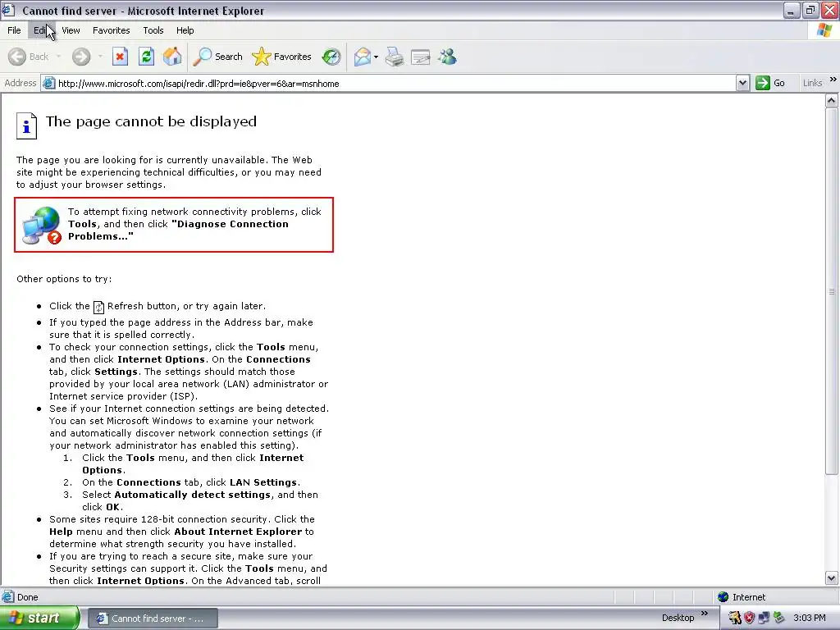Click the address bar URL field
The image size is (840, 630).
(396, 84)
